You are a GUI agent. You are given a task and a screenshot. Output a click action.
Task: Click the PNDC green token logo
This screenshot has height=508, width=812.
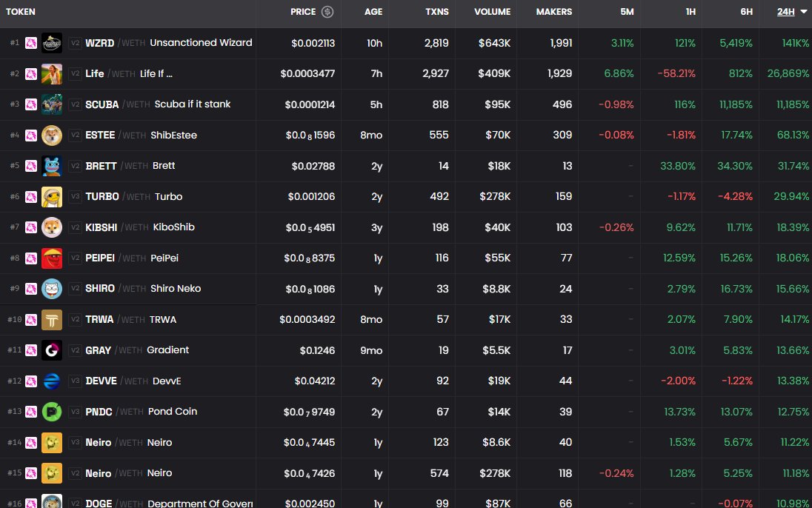pyautogui.click(x=52, y=412)
